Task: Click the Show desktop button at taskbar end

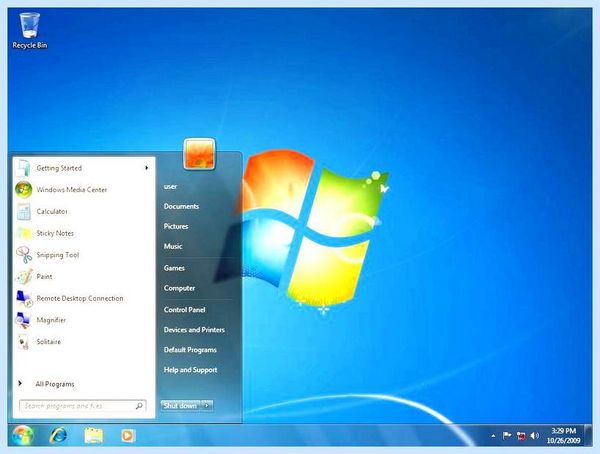Action: pyautogui.click(x=588, y=435)
